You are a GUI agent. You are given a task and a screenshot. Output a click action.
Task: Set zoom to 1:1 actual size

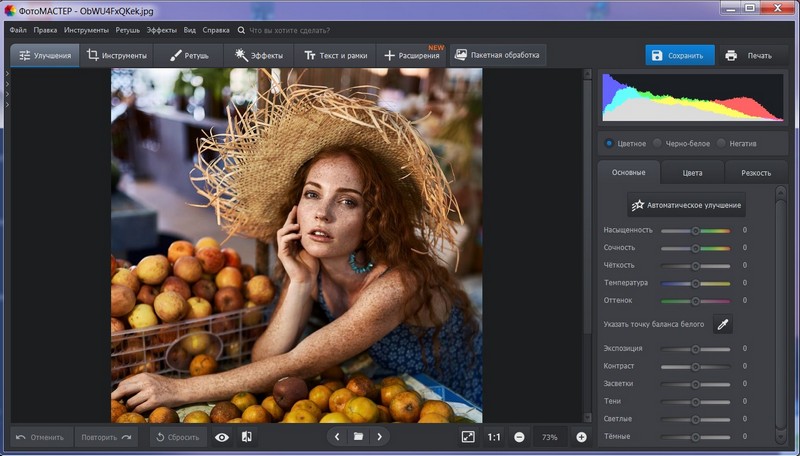[494, 437]
